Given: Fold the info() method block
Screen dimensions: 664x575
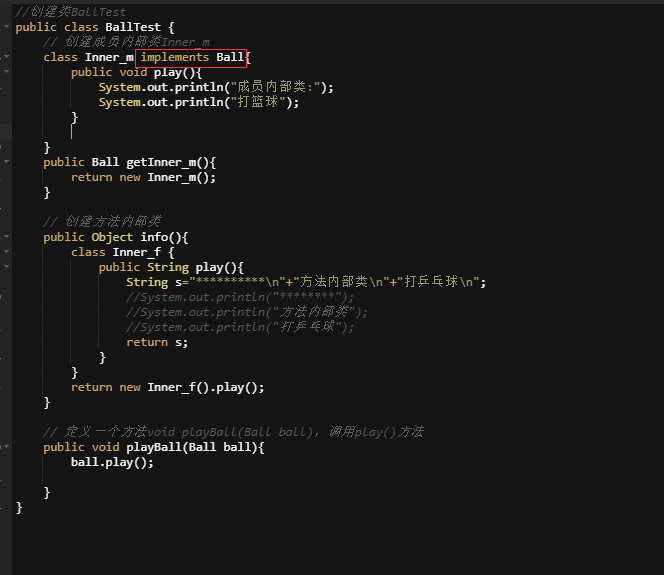Looking at the screenshot, I should 6,237.
